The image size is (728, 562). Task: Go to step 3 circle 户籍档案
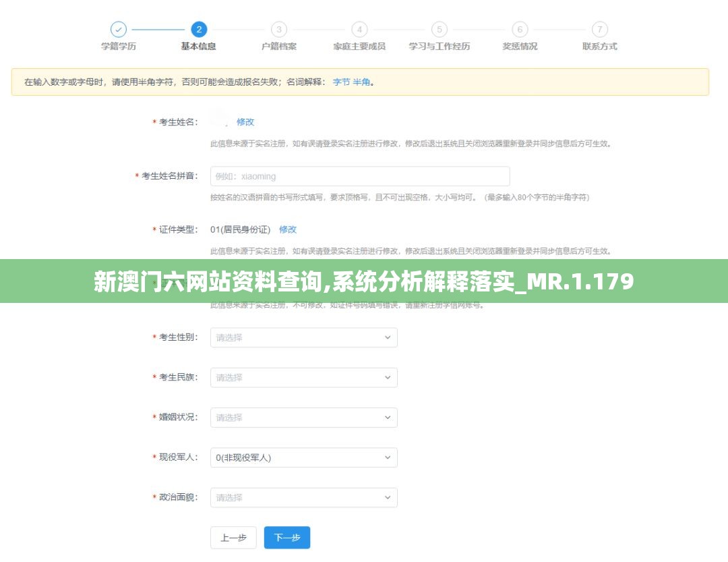pos(279,29)
